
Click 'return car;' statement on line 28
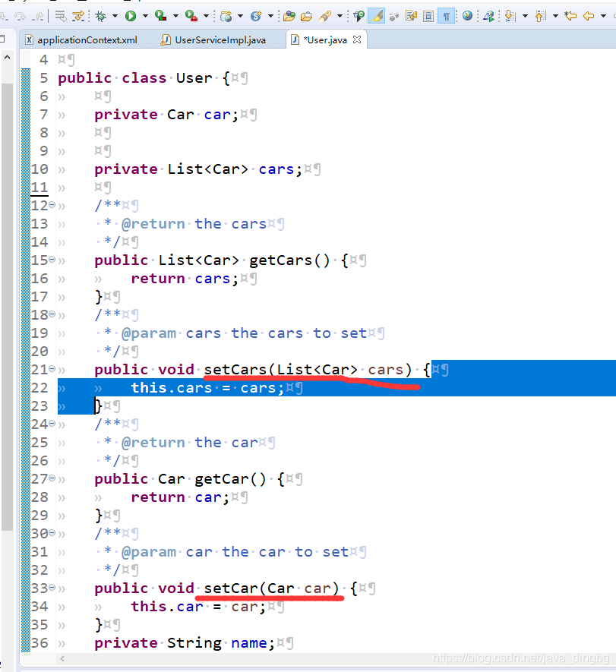click(x=180, y=497)
